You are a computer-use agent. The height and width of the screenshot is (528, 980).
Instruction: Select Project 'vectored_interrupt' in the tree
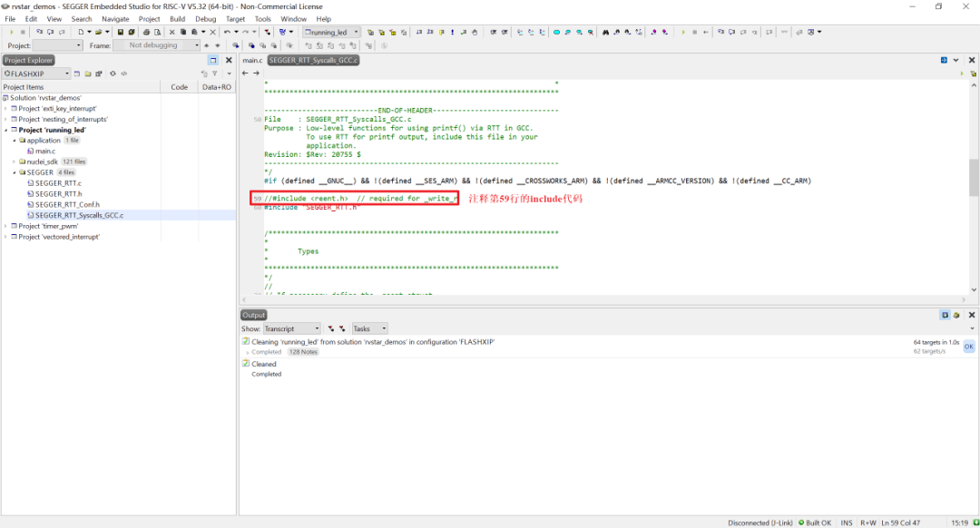point(59,237)
